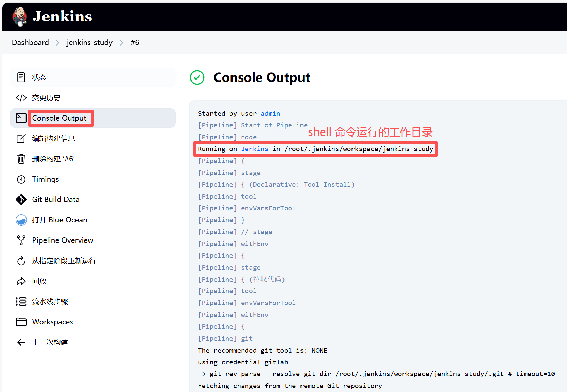Click the trash can delete icon

tap(21, 159)
